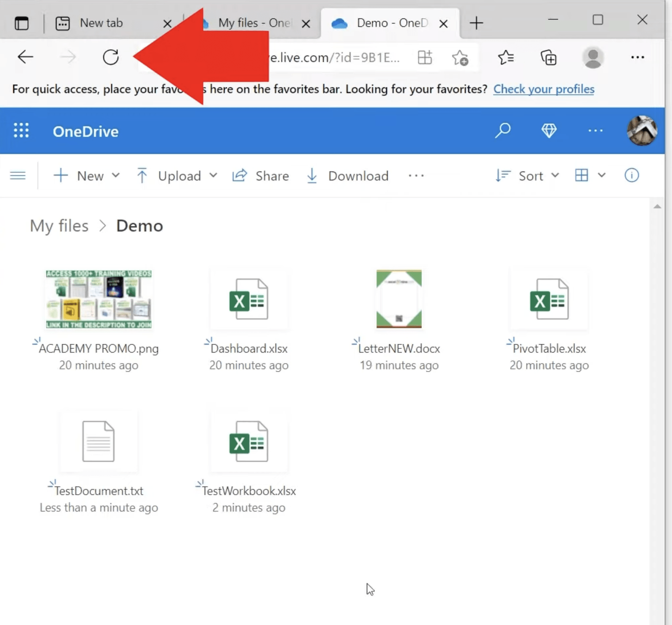672x625 pixels.
Task: Toggle the navigation pane hamburger
Action: (x=18, y=176)
